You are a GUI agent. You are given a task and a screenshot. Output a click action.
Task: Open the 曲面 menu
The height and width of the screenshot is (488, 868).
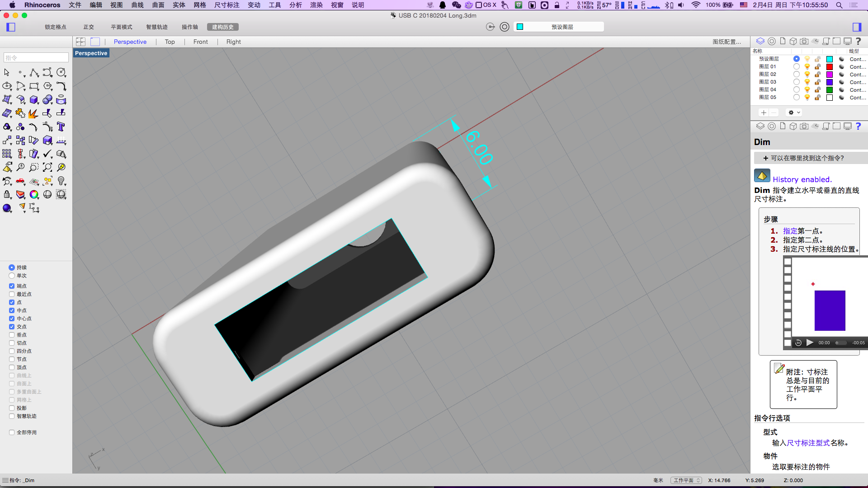[158, 5]
